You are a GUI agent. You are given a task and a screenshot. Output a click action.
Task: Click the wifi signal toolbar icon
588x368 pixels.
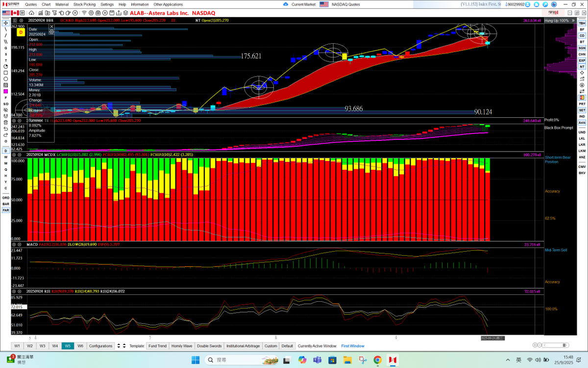click(x=84, y=13)
